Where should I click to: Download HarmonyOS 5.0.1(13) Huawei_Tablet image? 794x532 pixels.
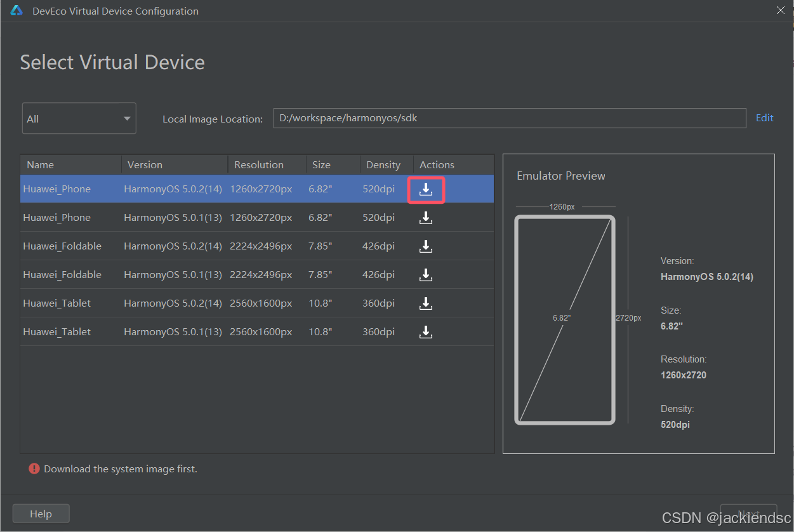(x=426, y=332)
